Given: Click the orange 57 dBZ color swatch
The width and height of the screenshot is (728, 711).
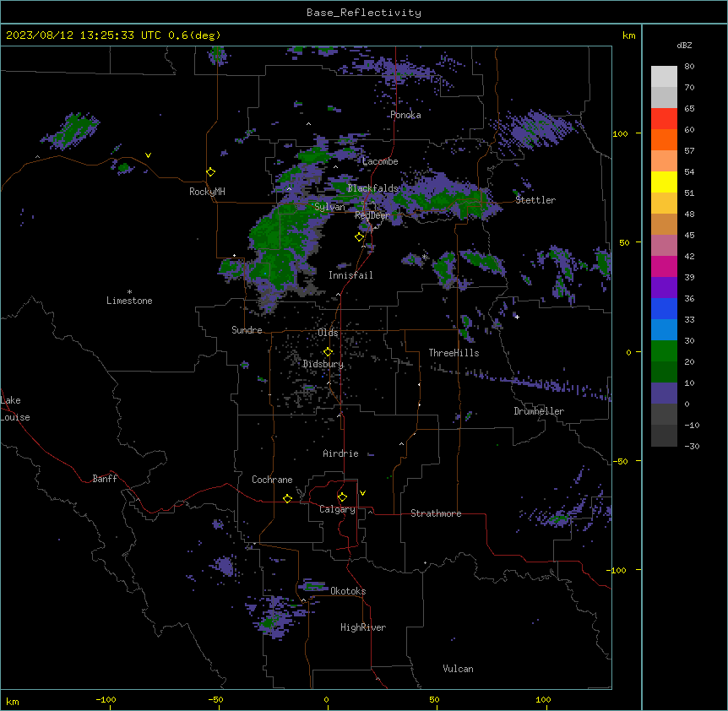Looking at the screenshot, I should 664,160.
